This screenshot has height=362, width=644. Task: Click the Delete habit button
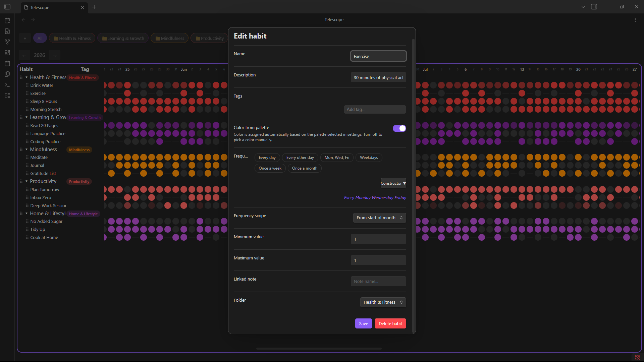[x=390, y=323]
